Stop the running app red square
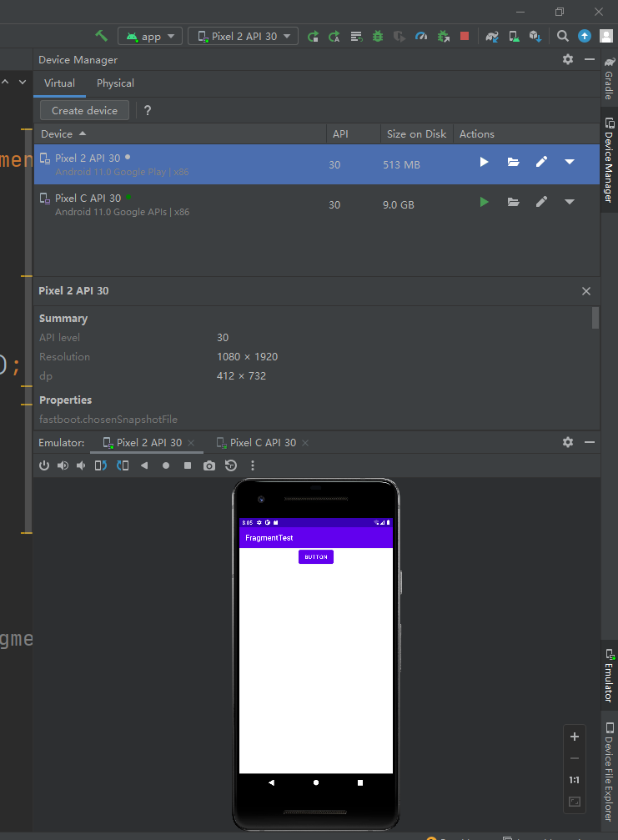Screen dimensions: 618x840 (x=465, y=36)
